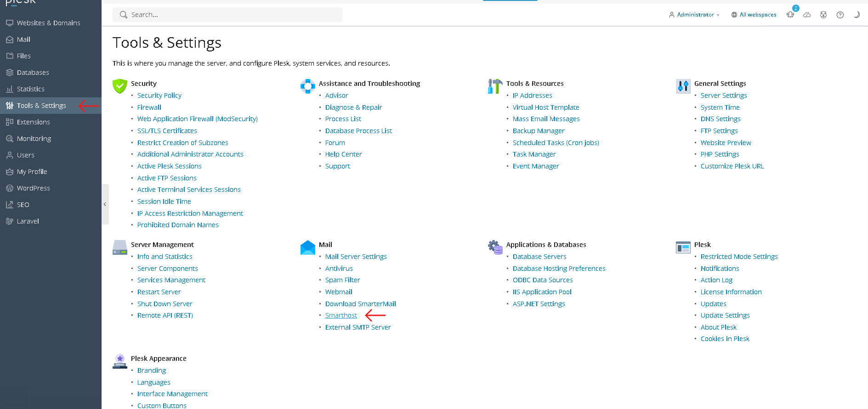Click the Tools & Resources hammer icon
868x409 pixels.
click(x=495, y=86)
